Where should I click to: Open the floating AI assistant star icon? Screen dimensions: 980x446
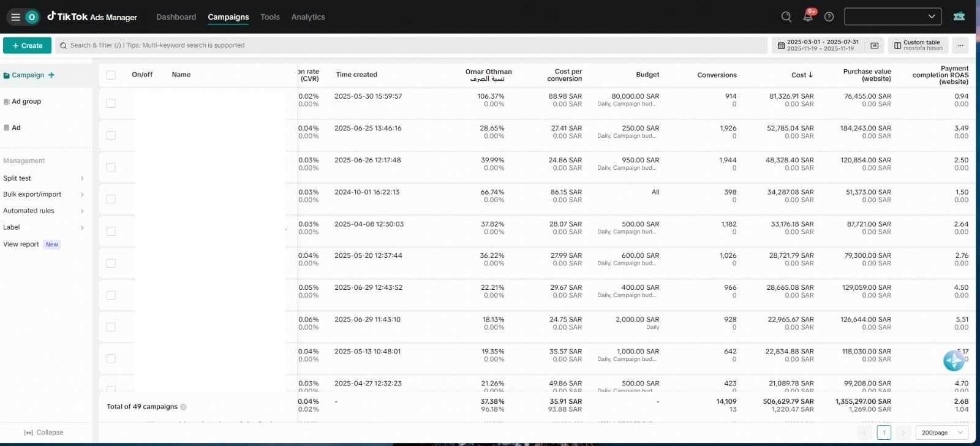pos(954,361)
